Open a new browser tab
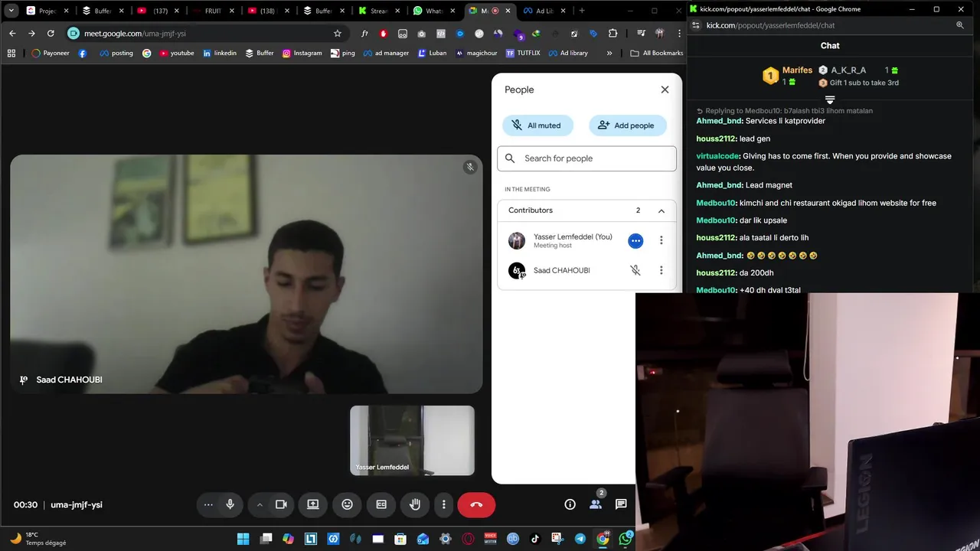 (582, 11)
